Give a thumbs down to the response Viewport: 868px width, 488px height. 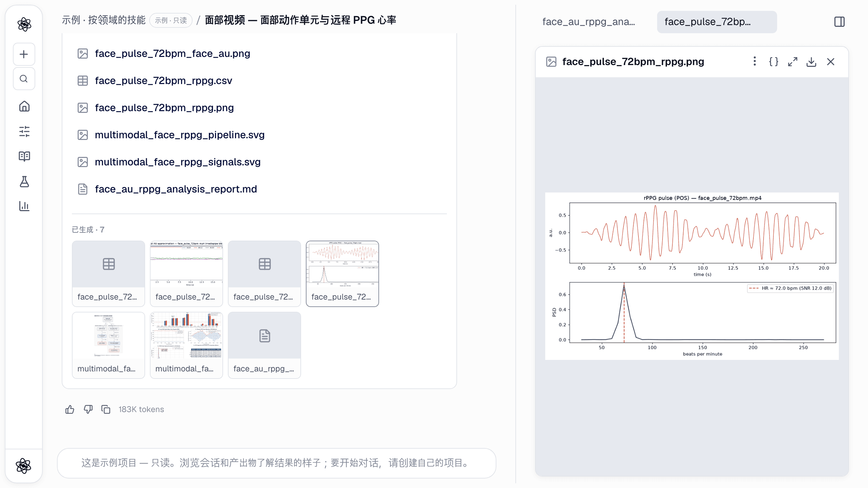(88, 409)
